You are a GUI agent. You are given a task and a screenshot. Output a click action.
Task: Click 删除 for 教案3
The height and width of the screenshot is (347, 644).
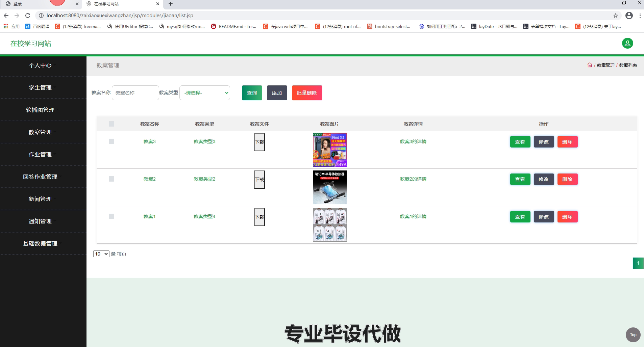click(568, 142)
